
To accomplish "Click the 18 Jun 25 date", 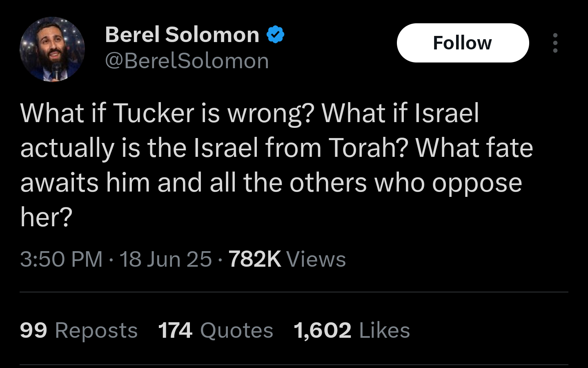I will (x=165, y=259).
